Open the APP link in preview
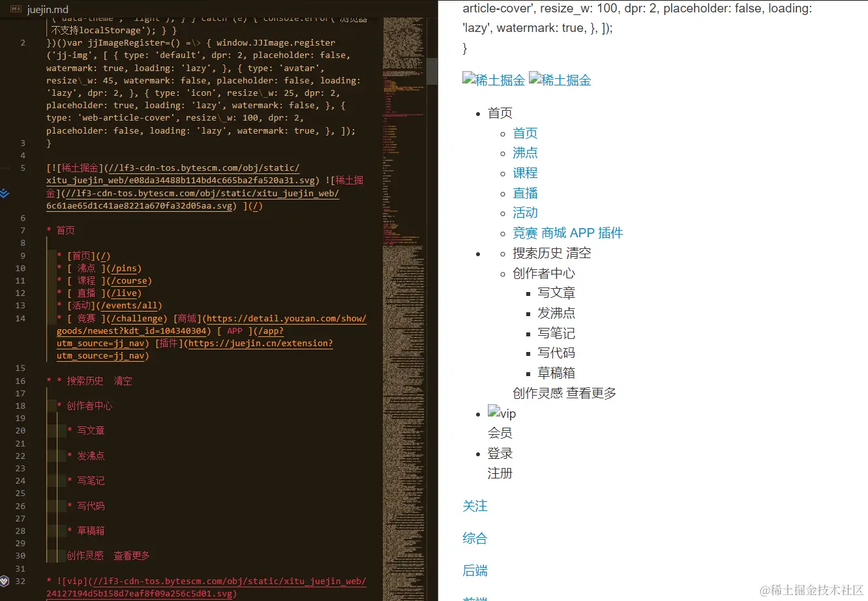Viewport: 868px width, 601px height. (582, 233)
